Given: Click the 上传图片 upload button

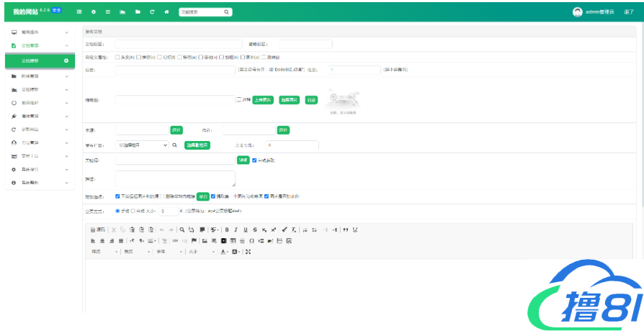Looking at the screenshot, I should pos(263,100).
